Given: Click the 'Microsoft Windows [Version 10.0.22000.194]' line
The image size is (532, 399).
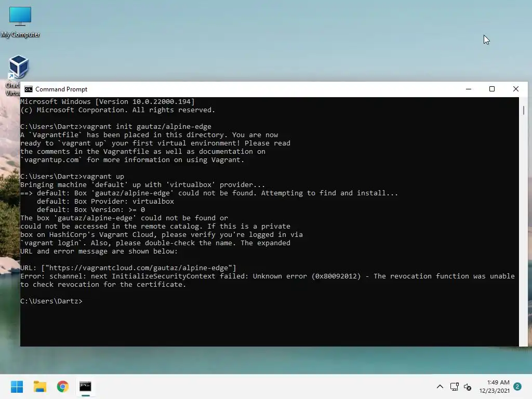Looking at the screenshot, I should [108, 101].
